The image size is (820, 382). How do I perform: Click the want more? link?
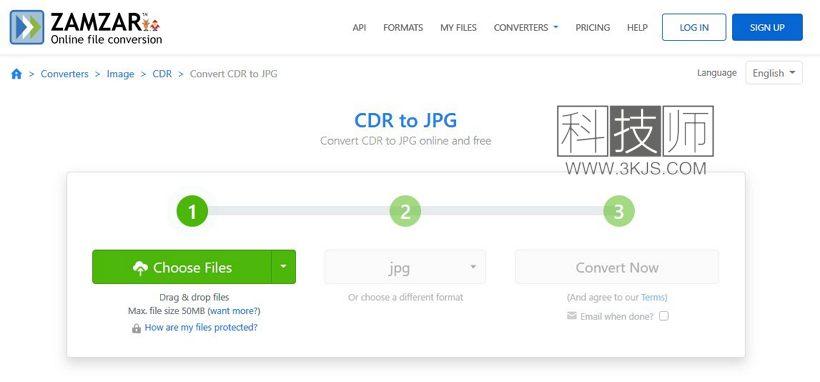point(234,311)
